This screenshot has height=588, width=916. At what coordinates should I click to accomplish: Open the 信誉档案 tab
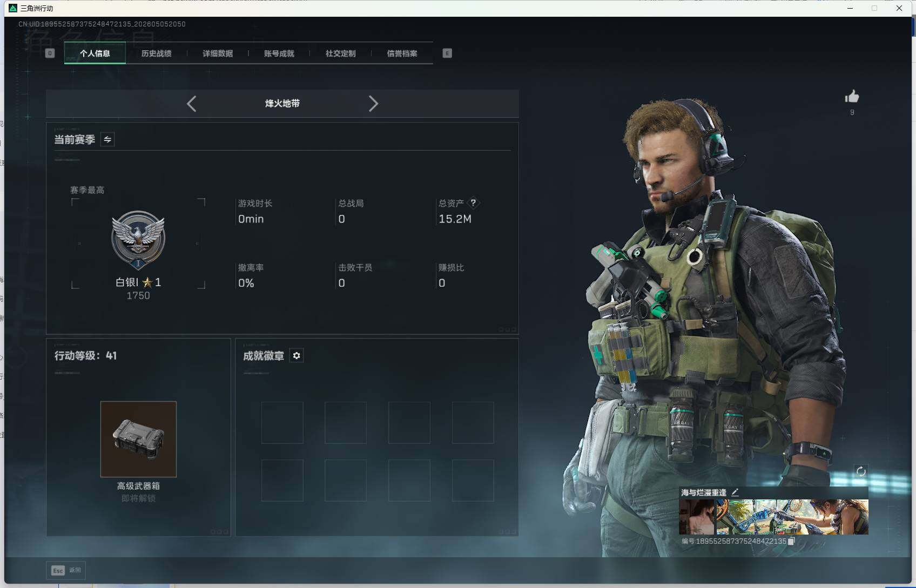click(402, 53)
